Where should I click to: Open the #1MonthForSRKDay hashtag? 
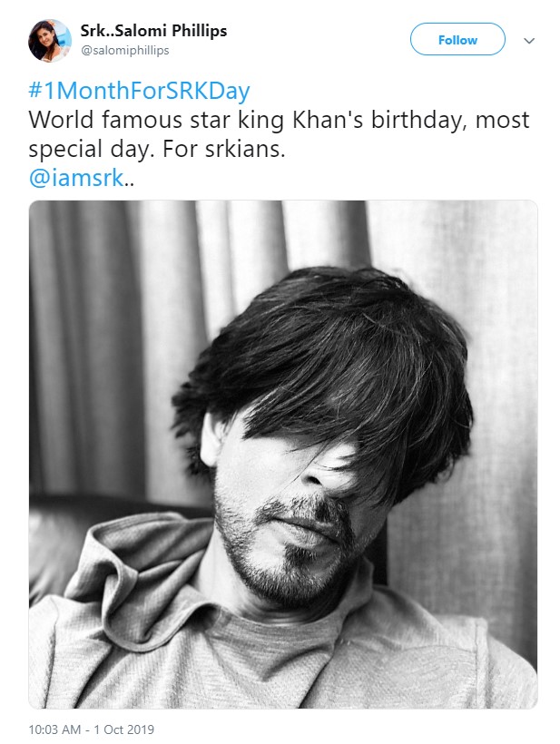click(139, 92)
